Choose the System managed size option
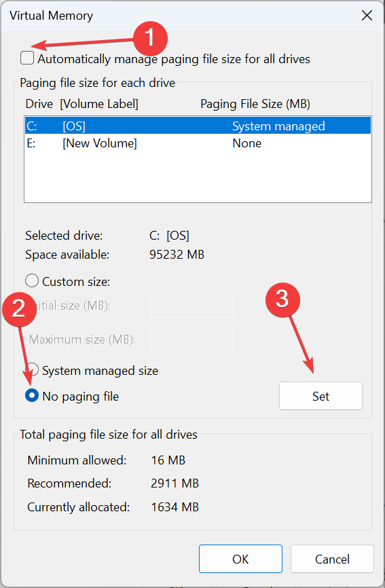This screenshot has width=385, height=588. coord(33,370)
